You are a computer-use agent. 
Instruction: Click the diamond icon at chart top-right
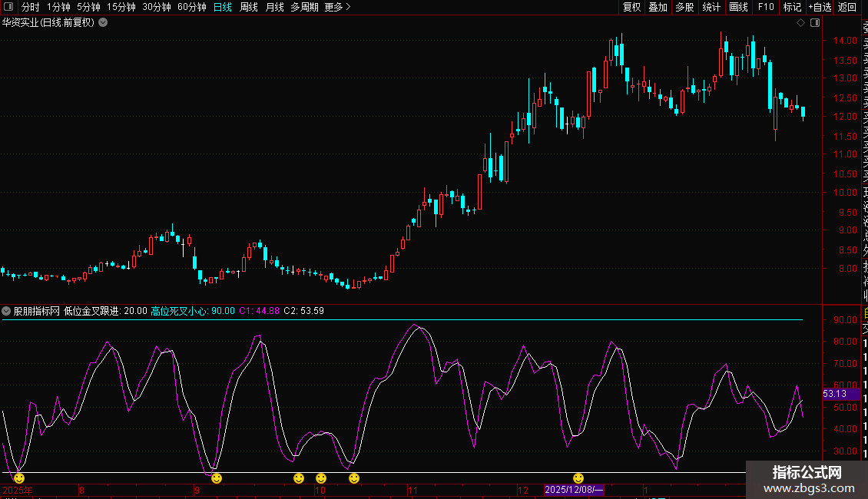point(800,22)
